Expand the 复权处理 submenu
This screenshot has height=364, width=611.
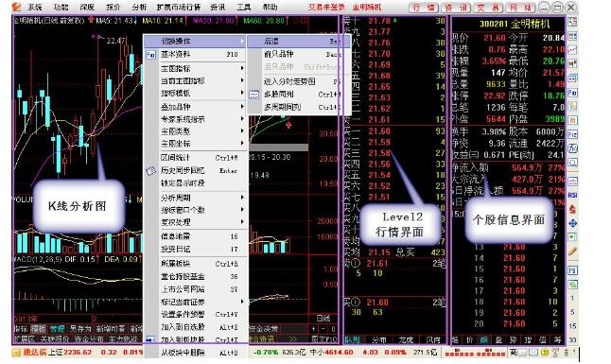click(x=195, y=222)
